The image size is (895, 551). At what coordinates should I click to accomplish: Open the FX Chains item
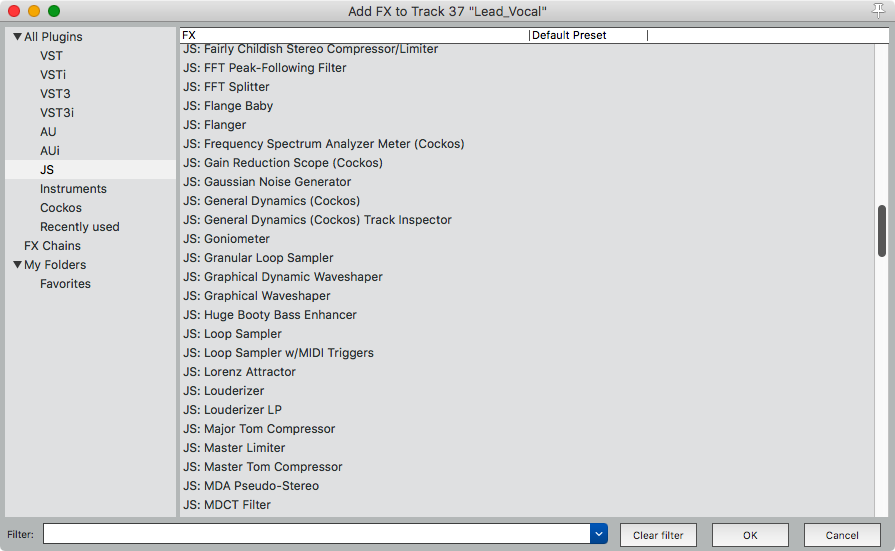coord(52,246)
